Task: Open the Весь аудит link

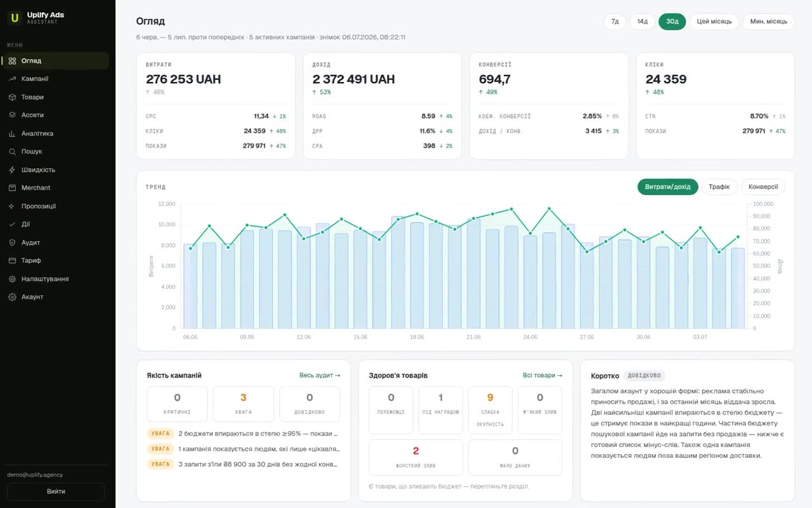Action: [320, 375]
